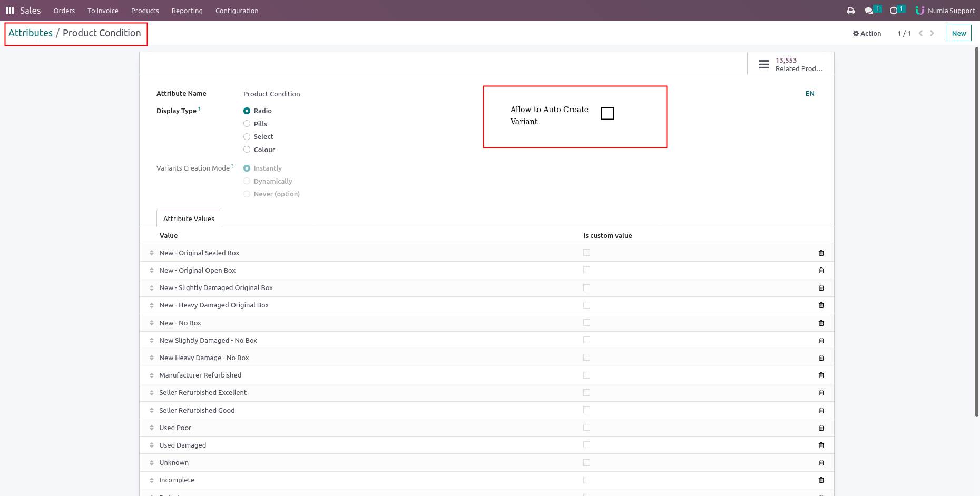Go to next record arrow
The image size is (980, 496).
pyautogui.click(x=932, y=33)
